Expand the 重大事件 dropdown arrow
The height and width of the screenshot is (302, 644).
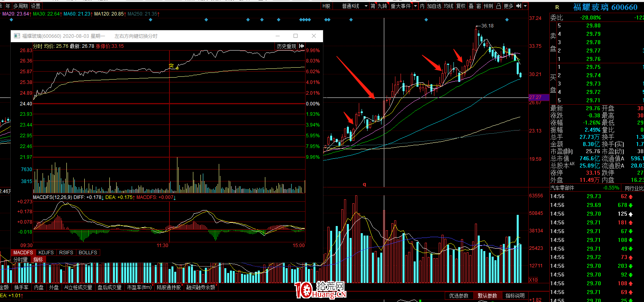[x=416, y=6]
